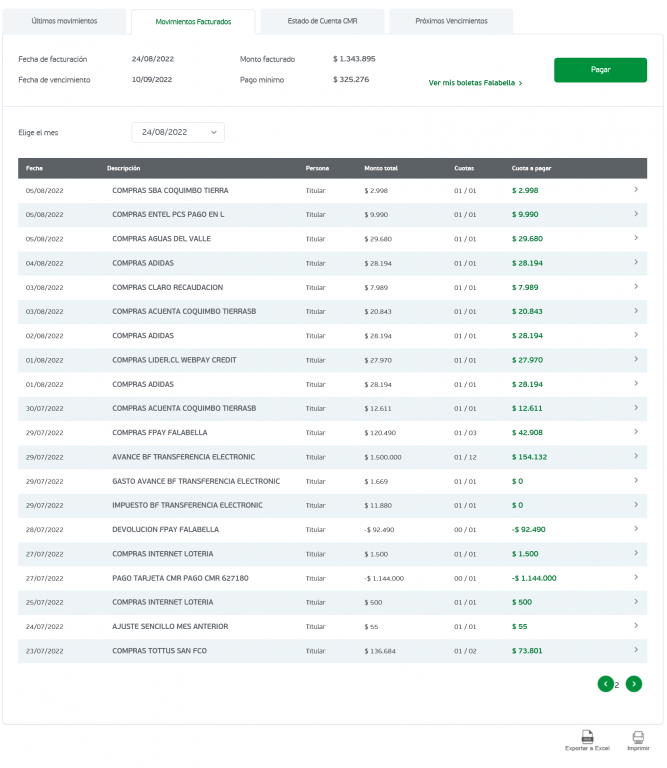Click the Cuota a pagar column header
Viewport: 667px width, 768px height.
(530, 168)
